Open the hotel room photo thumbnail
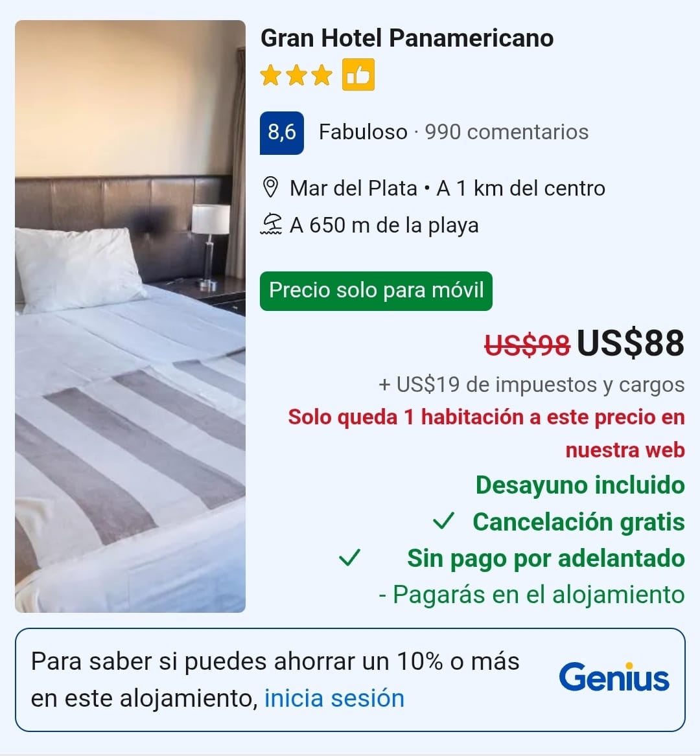 pos(130,316)
